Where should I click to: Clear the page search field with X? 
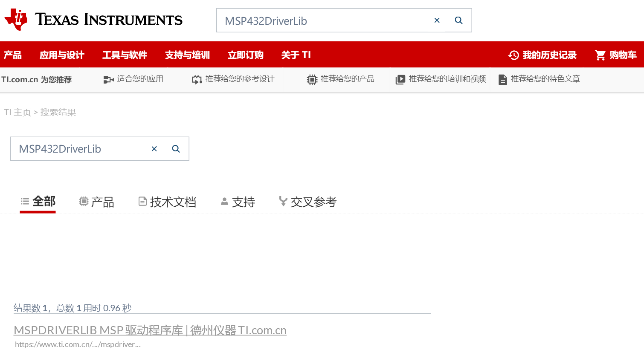coord(154,149)
